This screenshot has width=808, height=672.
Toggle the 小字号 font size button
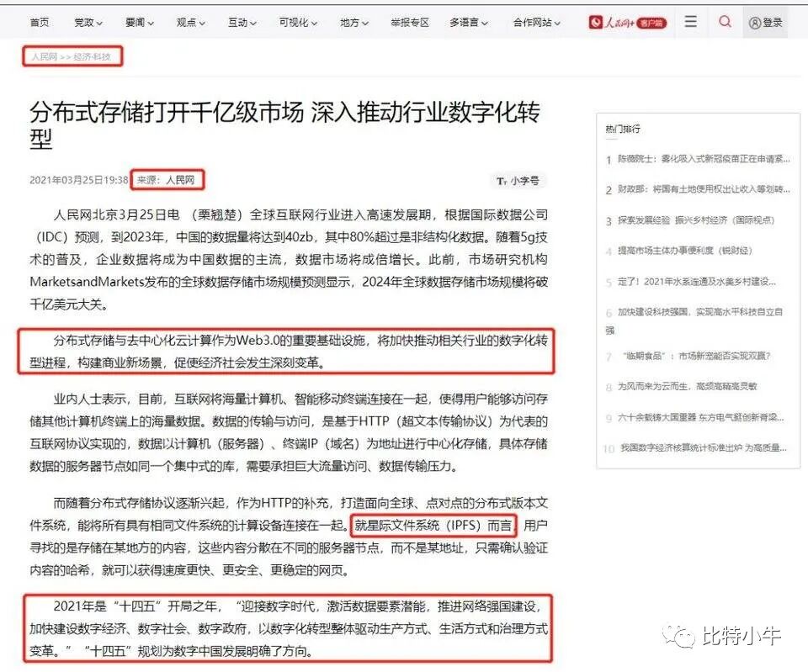click(518, 181)
